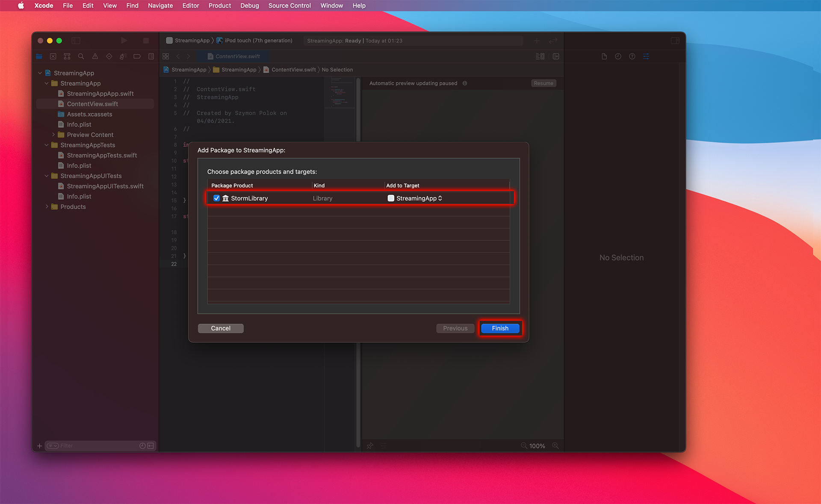Viewport: 821px width, 504px height.
Task: Open the Test navigator diamond icon
Action: point(109,56)
